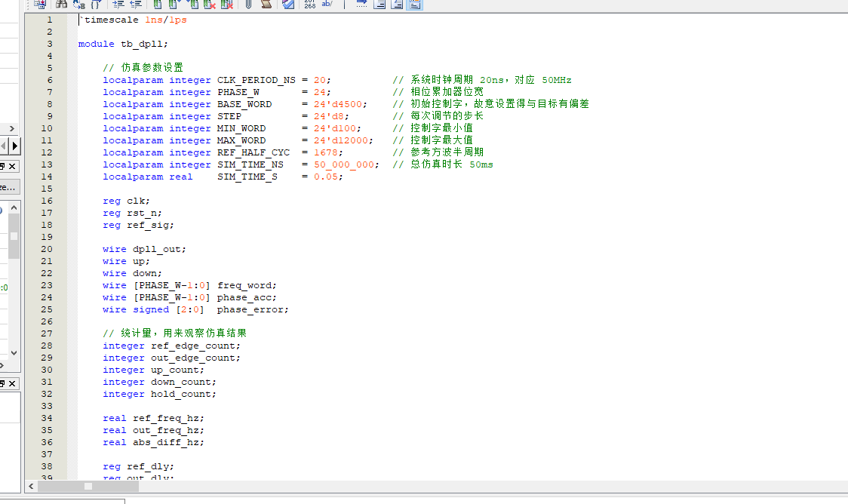Screen dimensions: 848x504
Task: Click the left panel scrollbar down arrow
Action: tap(14, 352)
